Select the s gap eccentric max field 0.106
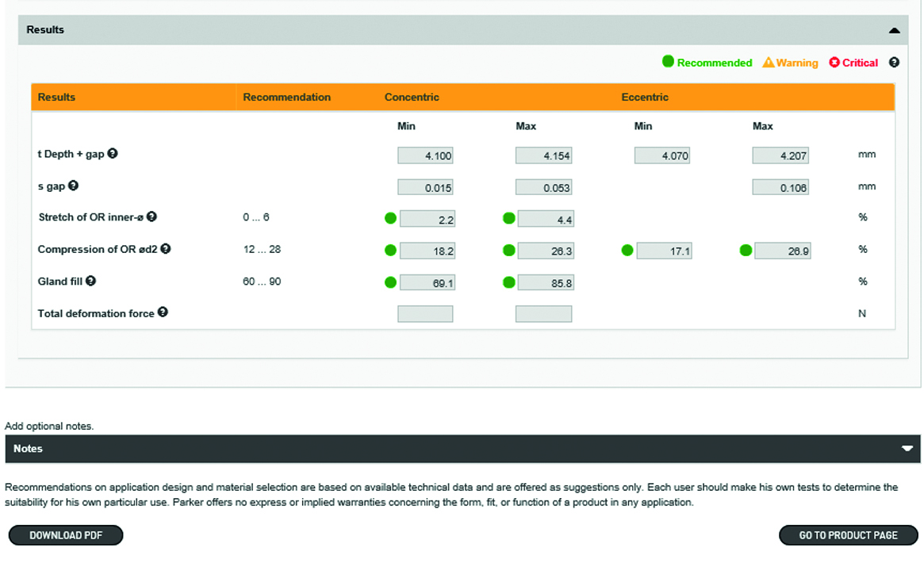 (780, 187)
